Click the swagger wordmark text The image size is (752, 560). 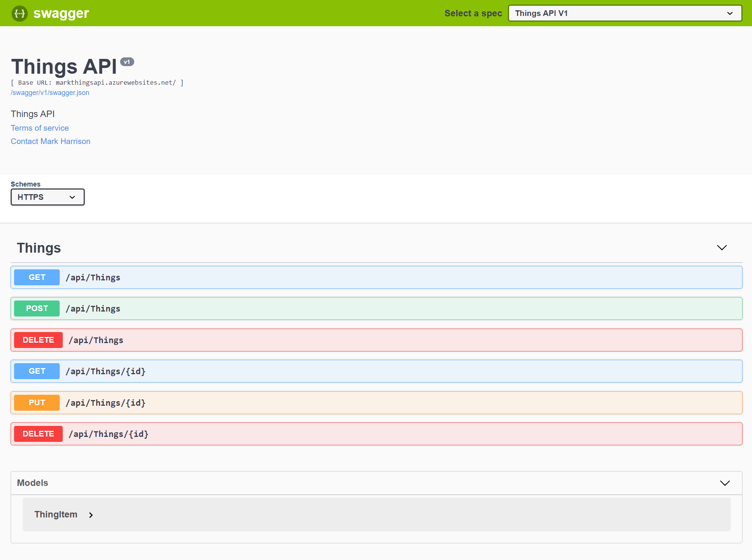click(61, 13)
